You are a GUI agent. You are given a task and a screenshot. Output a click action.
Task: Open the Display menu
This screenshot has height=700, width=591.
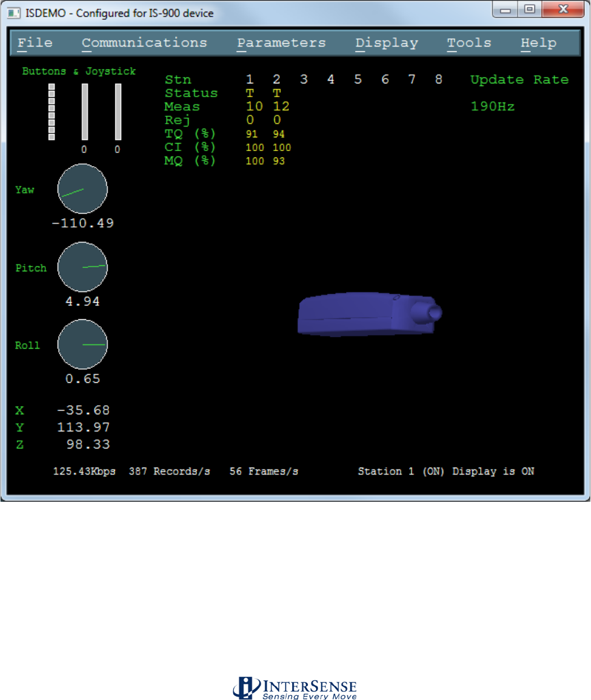(387, 43)
